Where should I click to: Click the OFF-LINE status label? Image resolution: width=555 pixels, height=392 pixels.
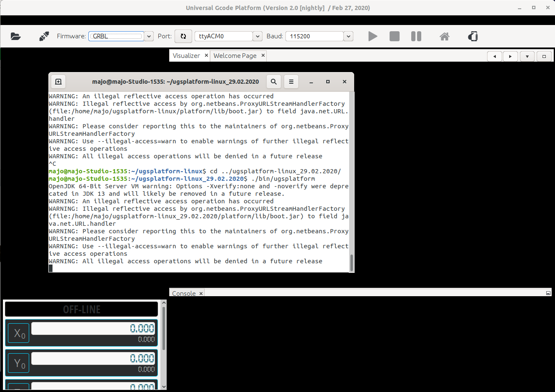point(82,310)
